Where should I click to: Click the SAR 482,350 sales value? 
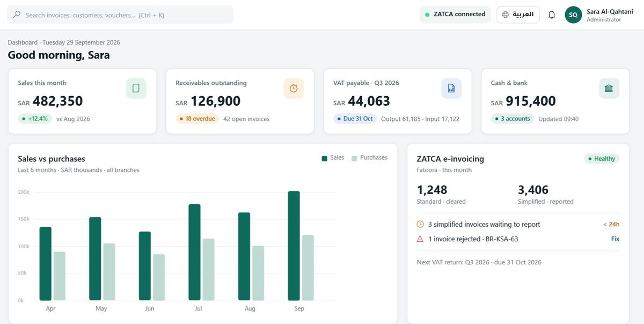tap(50, 101)
